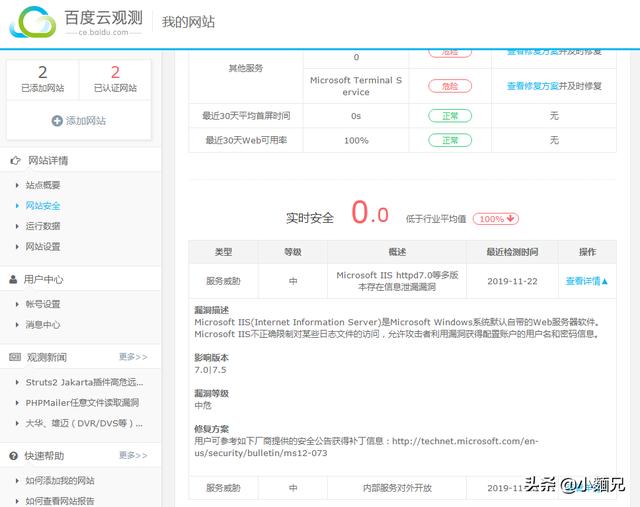Click Microsoft Terminal Service cell
Viewport: 640px width, 507px height.
(356, 86)
